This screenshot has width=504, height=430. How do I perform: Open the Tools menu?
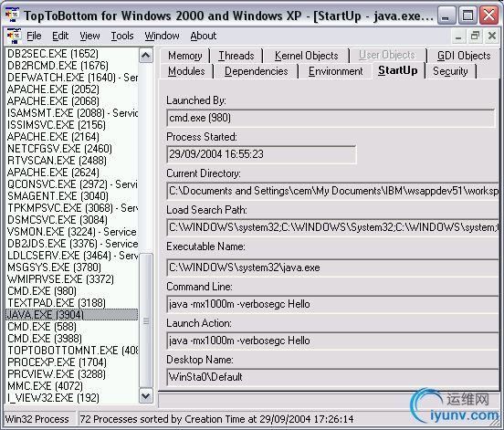coord(122,36)
